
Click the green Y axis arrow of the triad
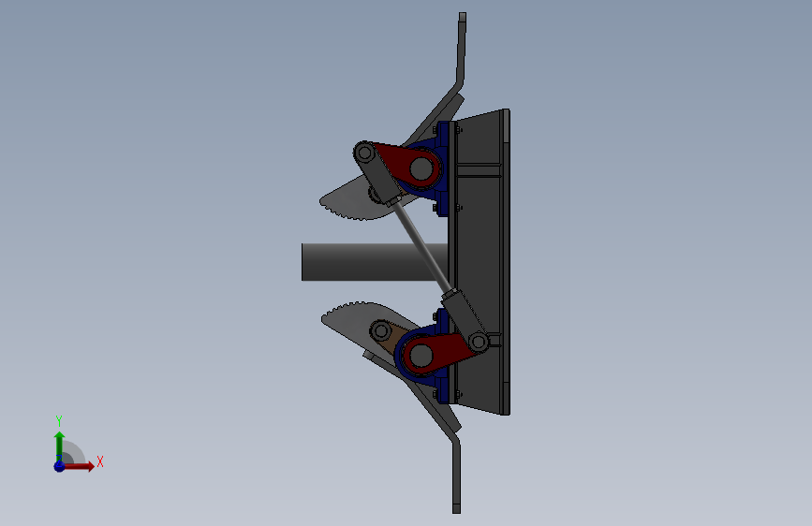tap(59, 446)
